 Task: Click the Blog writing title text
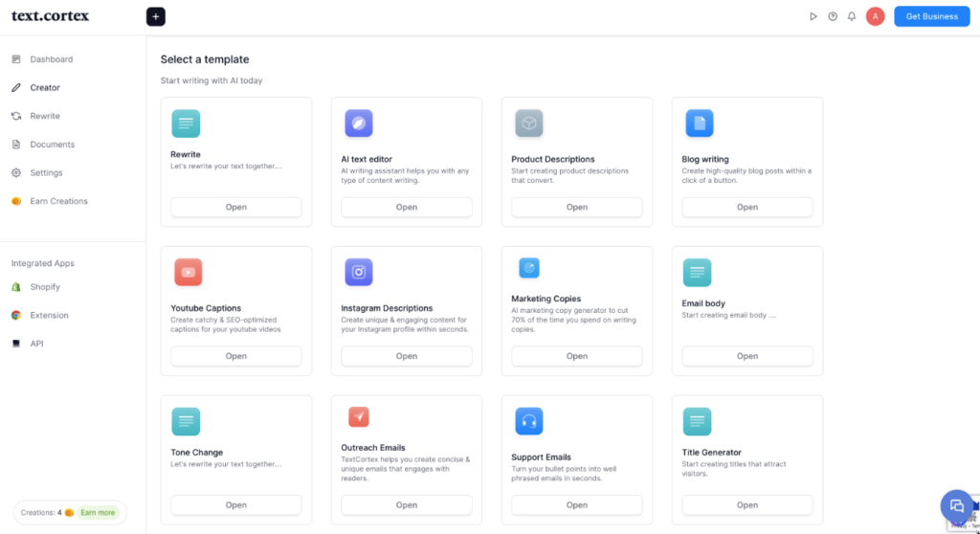(705, 160)
